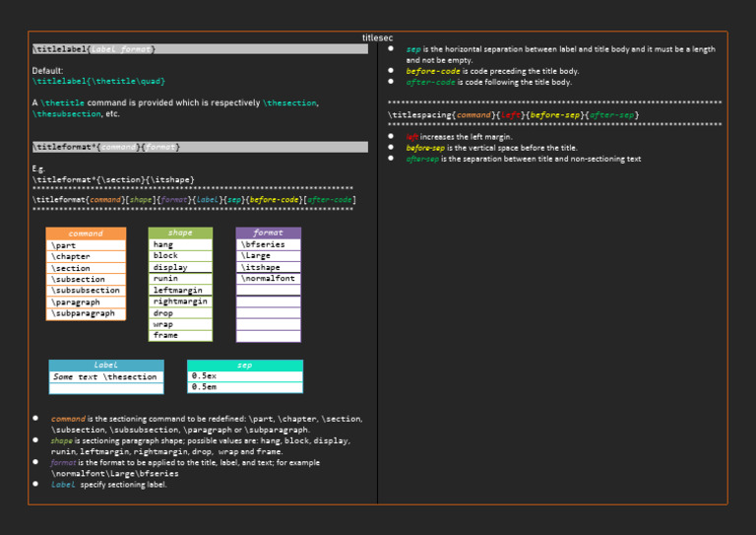Select 'drop' in the shape table
The image size is (756, 535).
[180, 312]
